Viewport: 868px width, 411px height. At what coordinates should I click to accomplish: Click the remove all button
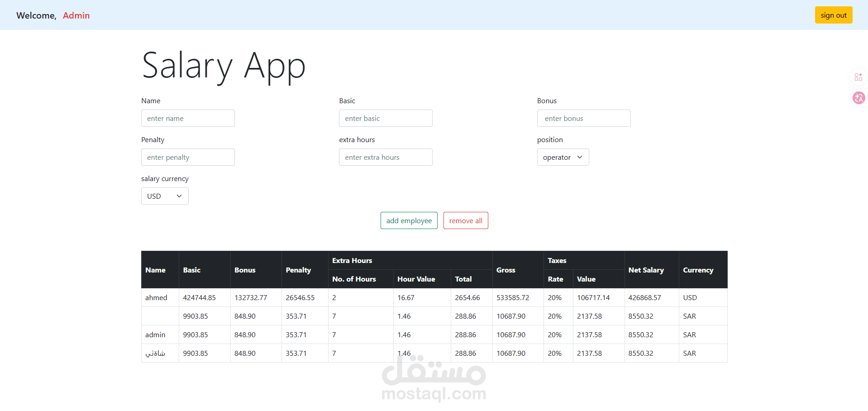coord(466,220)
